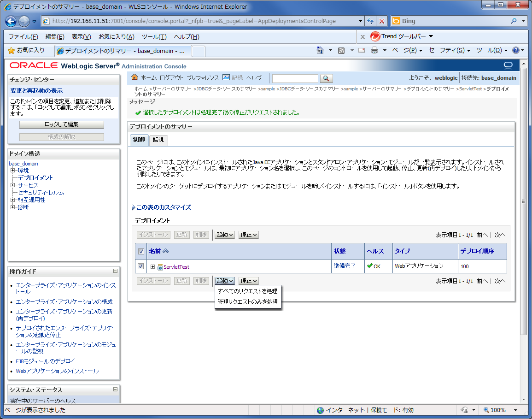Open the upper 停止 dropdown button
Image resolution: width=532 pixels, height=419 pixels.
click(x=249, y=235)
